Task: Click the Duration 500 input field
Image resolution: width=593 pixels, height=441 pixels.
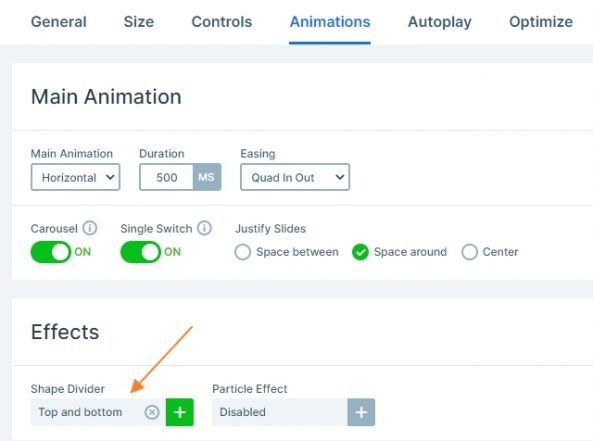Action: tap(166, 177)
